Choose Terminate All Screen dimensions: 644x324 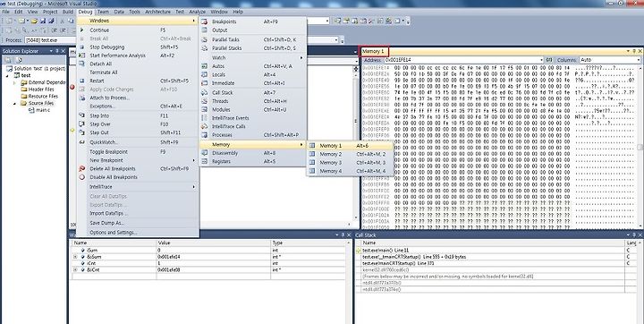click(x=138, y=72)
